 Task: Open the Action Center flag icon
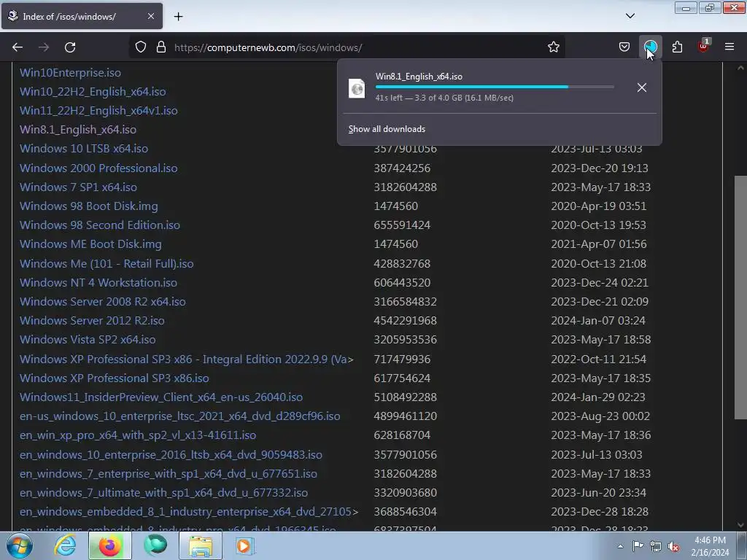tap(638, 546)
